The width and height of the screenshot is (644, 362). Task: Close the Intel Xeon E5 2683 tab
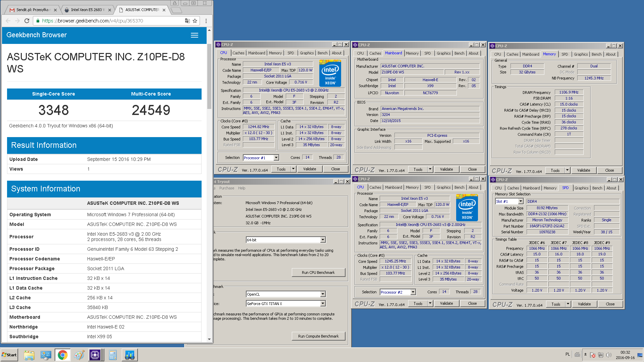(110, 10)
